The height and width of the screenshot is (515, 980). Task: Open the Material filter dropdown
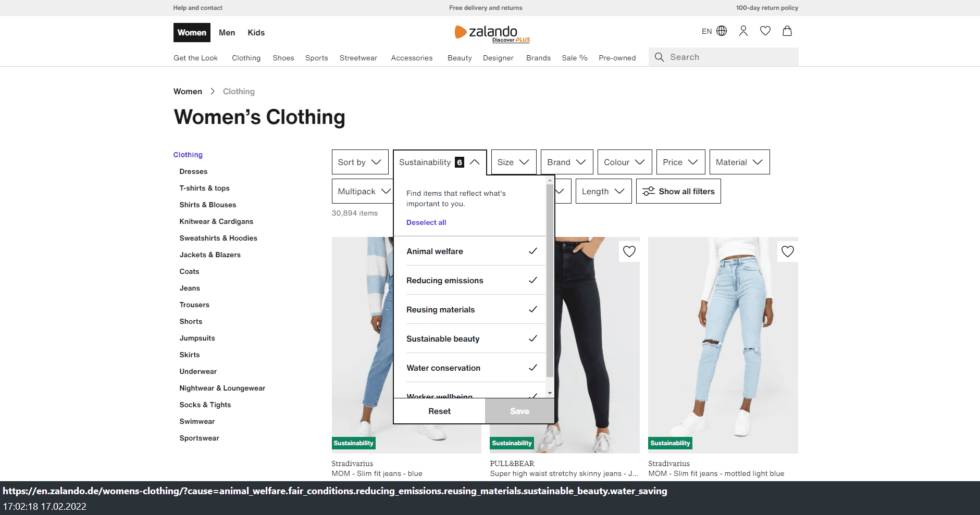740,162
